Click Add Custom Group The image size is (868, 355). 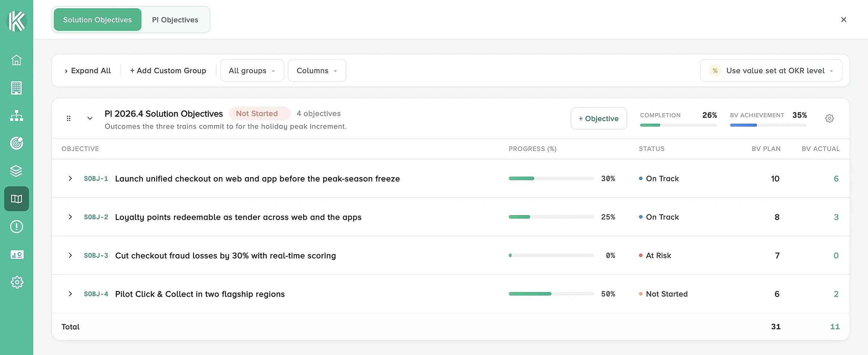(168, 70)
